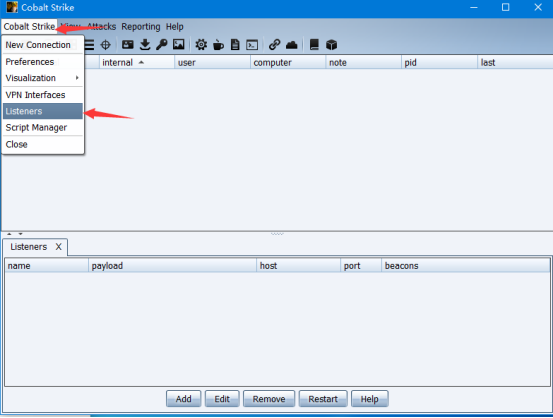Expand the Visualization submenu
The image size is (553, 418).
point(43,78)
